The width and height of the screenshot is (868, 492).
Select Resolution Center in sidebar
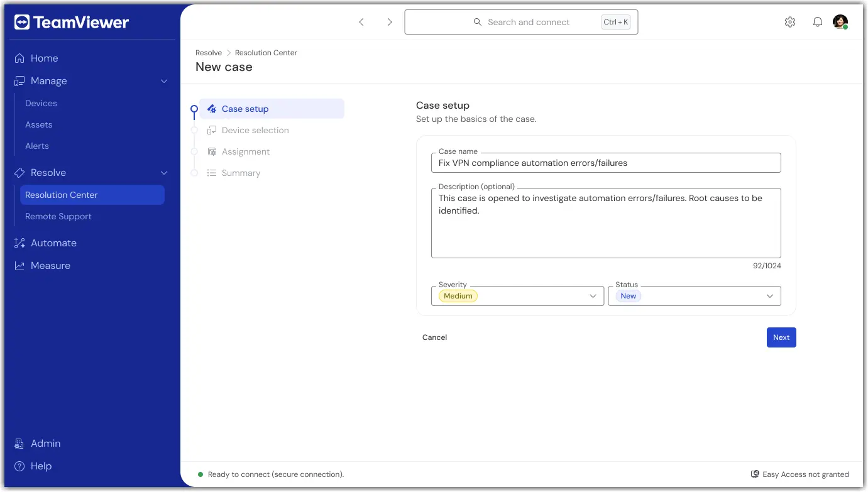[x=92, y=195]
